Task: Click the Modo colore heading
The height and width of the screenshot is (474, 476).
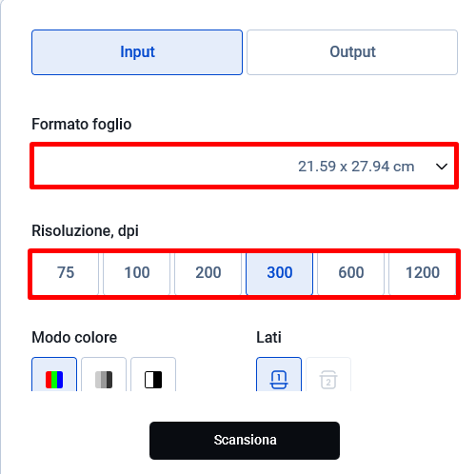Action: pos(74,337)
